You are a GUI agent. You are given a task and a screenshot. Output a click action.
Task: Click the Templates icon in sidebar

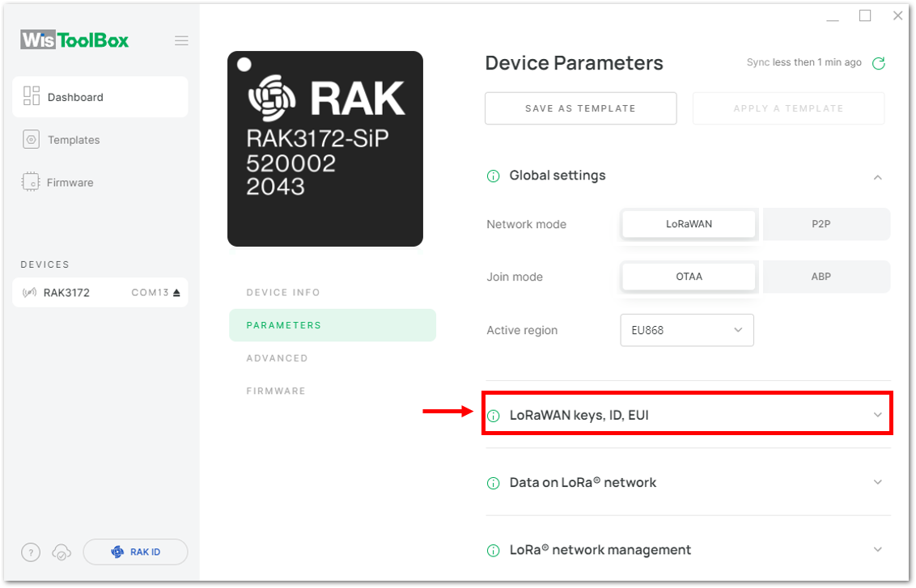(x=31, y=140)
